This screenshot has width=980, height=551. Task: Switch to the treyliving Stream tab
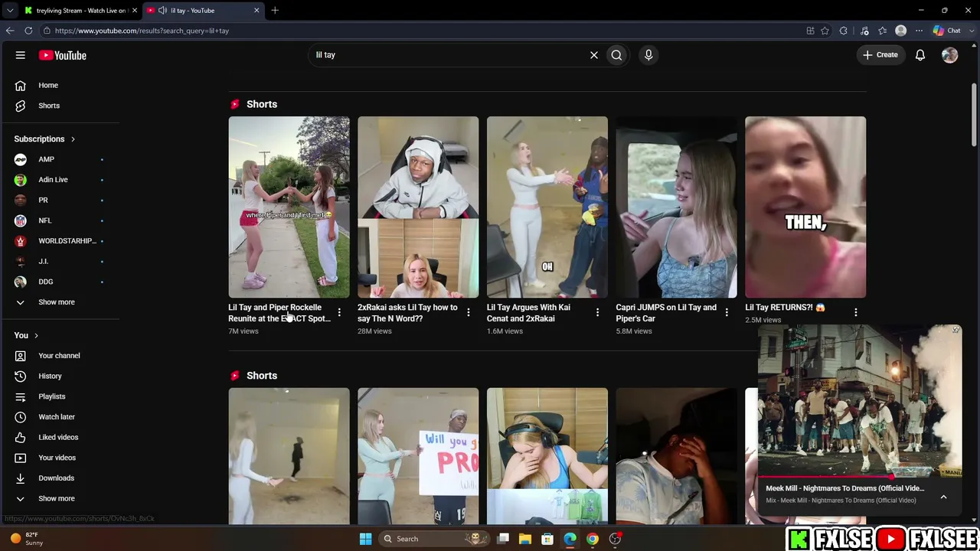point(80,11)
